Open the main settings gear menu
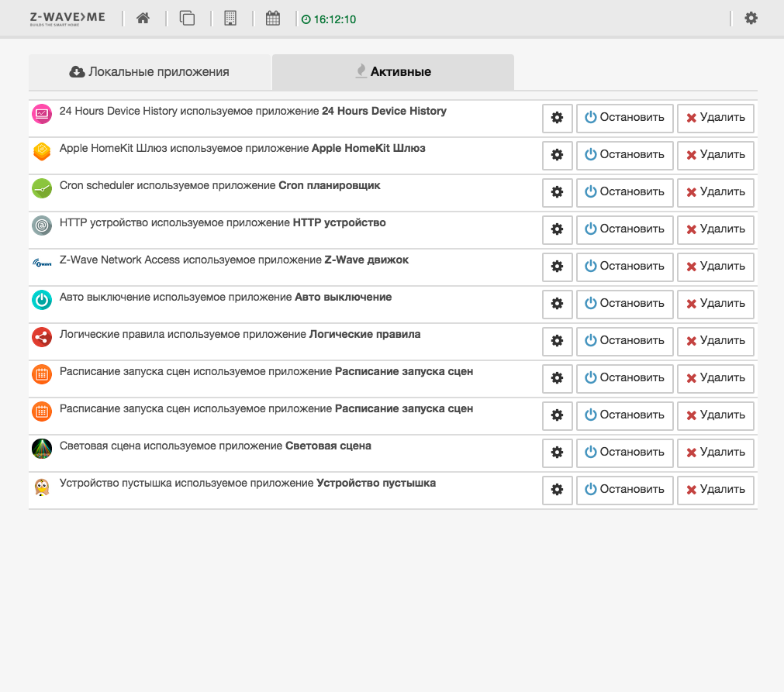This screenshot has width=784, height=692. coord(751,19)
